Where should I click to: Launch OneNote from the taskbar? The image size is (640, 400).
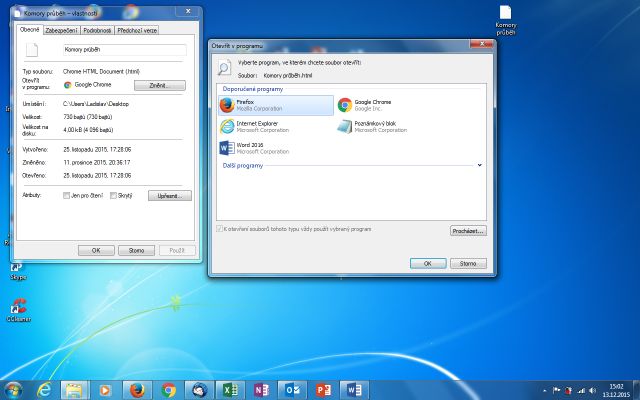point(260,389)
